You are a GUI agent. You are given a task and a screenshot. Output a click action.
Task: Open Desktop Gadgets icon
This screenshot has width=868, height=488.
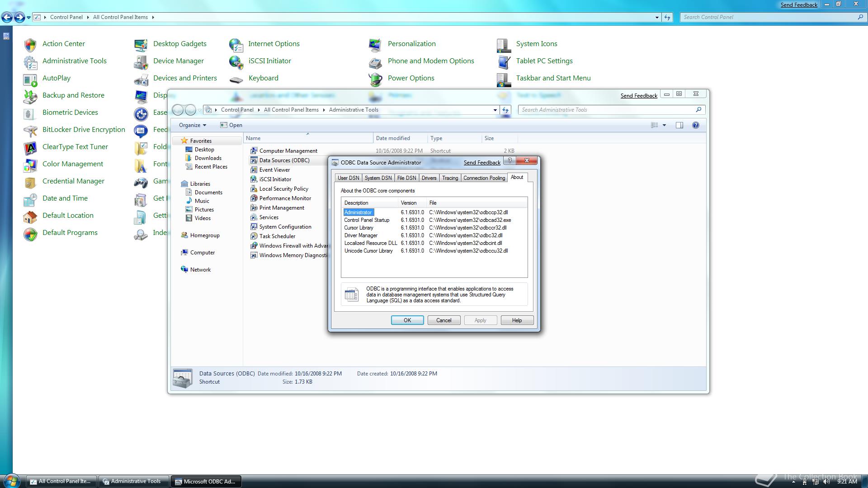click(x=141, y=44)
